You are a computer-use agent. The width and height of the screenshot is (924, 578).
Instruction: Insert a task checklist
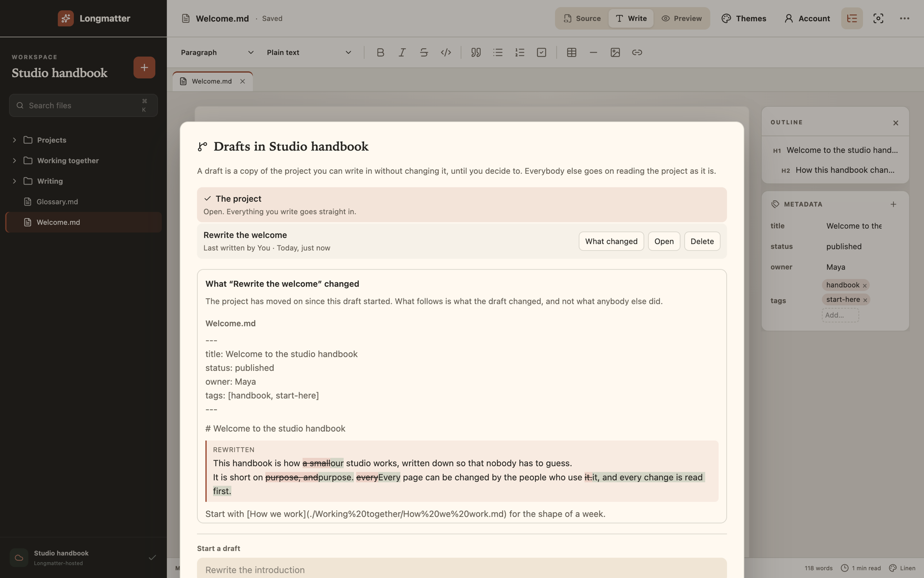tap(541, 52)
